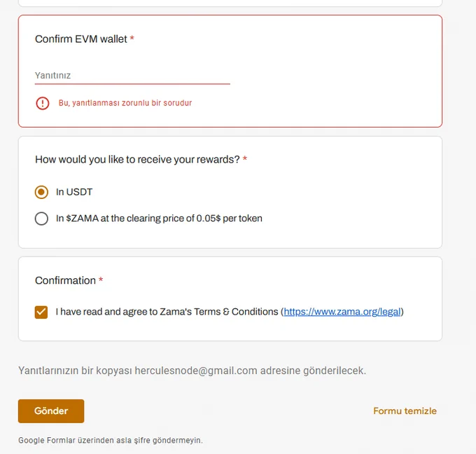
Task: Click the Google Formlar password warning text
Action: [x=111, y=440]
